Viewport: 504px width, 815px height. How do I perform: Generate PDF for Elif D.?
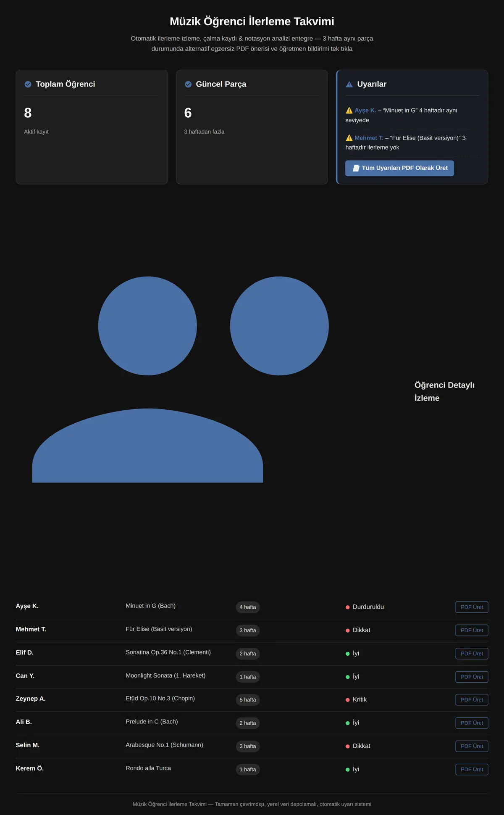[x=472, y=654]
